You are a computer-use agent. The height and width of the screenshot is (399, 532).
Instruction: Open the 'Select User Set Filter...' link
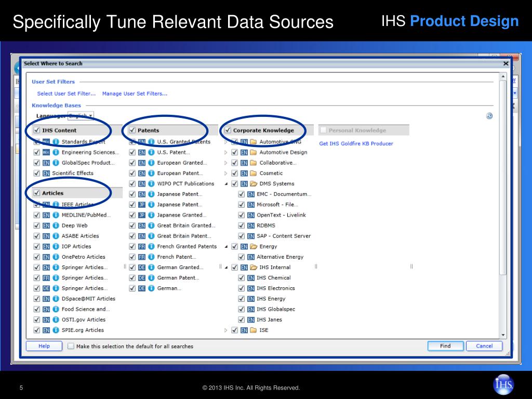pos(66,94)
